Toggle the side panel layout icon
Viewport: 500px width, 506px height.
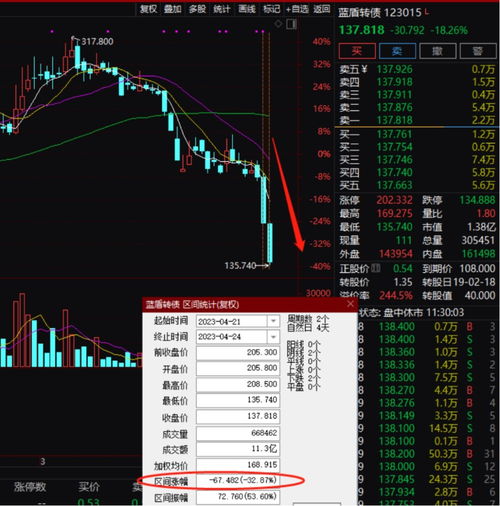pyautogui.click(x=291, y=24)
